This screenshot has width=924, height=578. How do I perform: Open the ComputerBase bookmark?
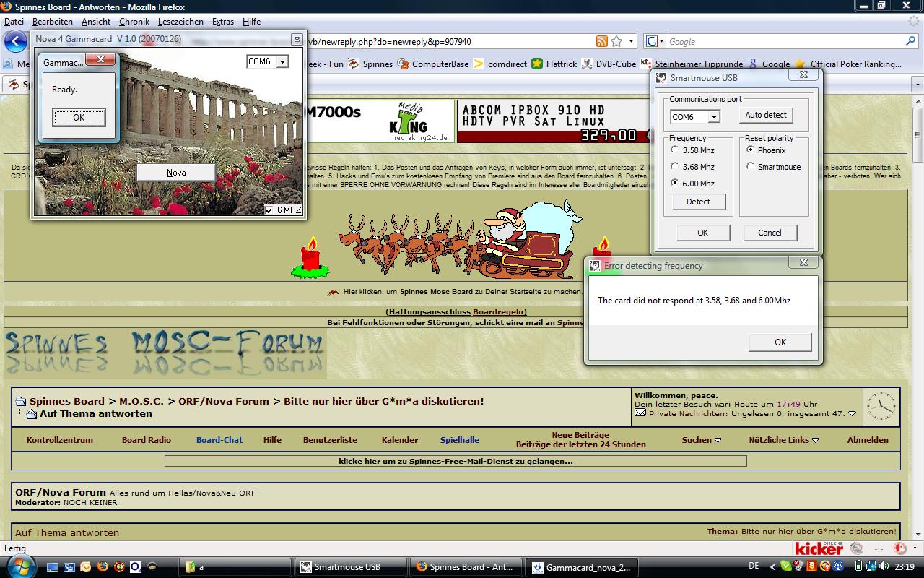tap(433, 64)
